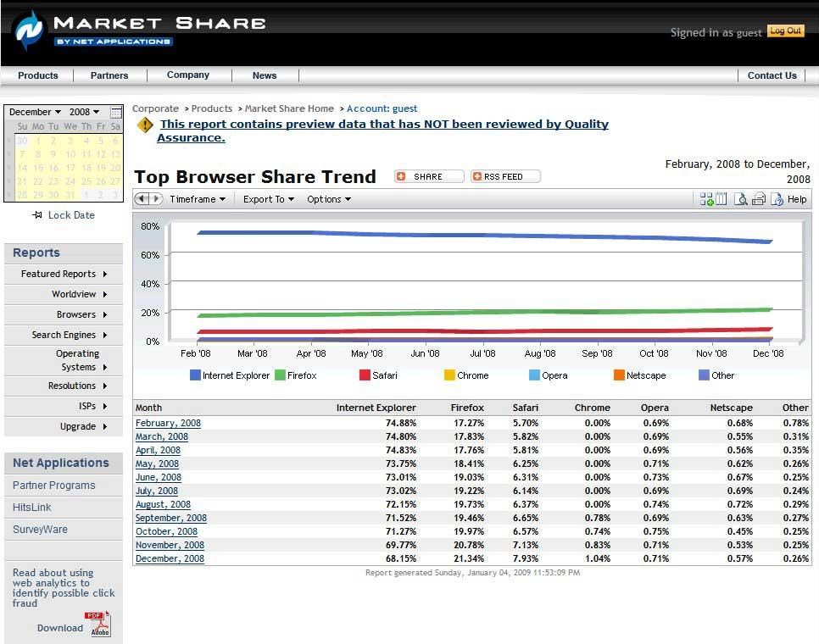The image size is (819, 644).
Task: Open the calendar picker icon
Action: coord(116,112)
